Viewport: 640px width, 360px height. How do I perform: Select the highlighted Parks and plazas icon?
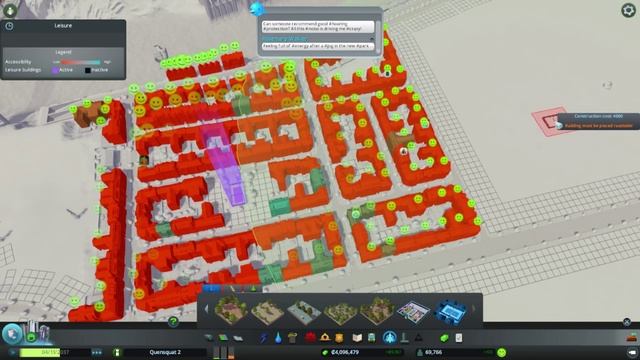point(390,338)
